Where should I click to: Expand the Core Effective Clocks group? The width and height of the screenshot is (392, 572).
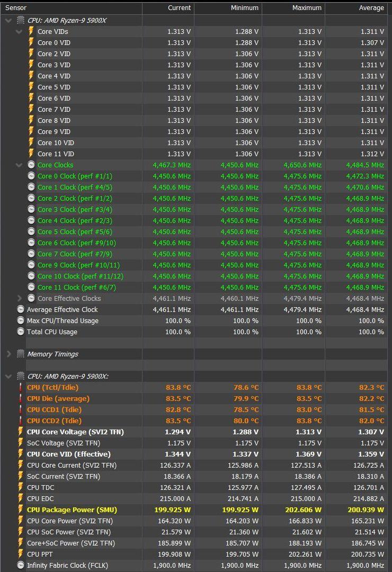[x=20, y=298]
